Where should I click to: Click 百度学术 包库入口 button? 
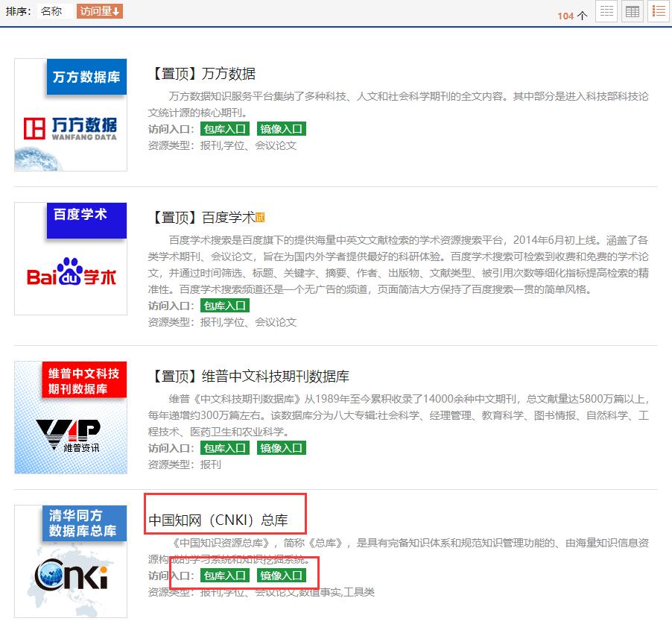pos(225,306)
